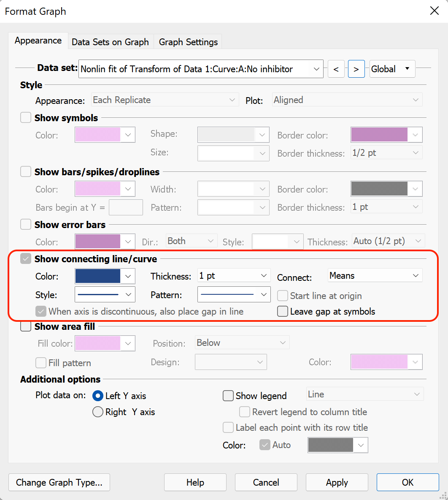Open the Change Graph Type dialog
Image resolution: width=448 pixels, height=500 pixels.
[x=59, y=482]
